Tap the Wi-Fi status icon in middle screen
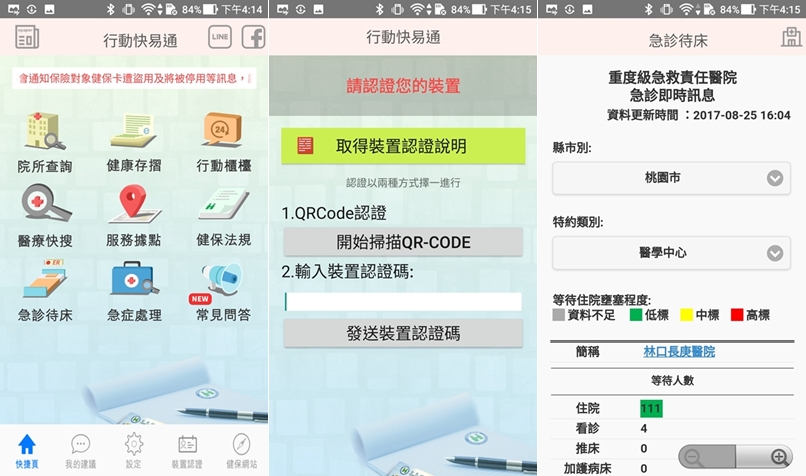Viewport: 806px width, 476px height. pyautogui.click(x=417, y=9)
